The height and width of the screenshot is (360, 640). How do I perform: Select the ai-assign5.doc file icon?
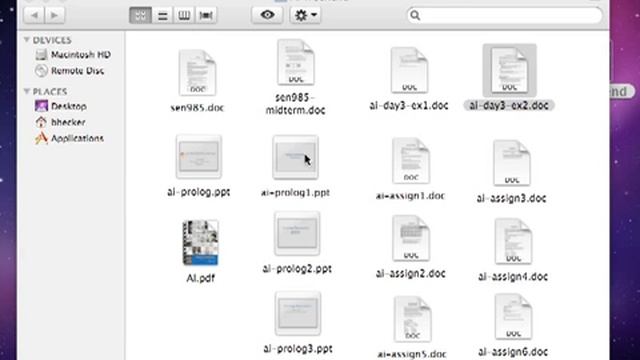click(x=413, y=319)
